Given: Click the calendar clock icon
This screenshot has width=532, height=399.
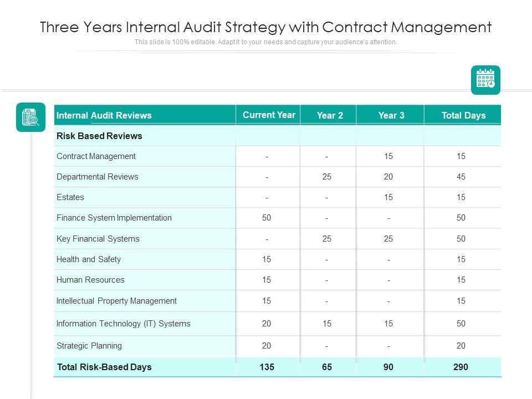Looking at the screenshot, I should (485, 80).
